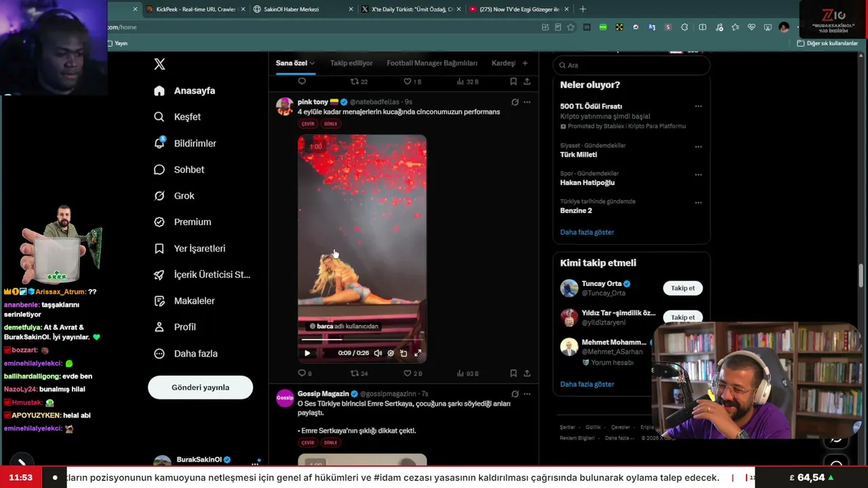This screenshot has width=868, height=488.
Task: Open more options on pink tony's post
Action: (527, 102)
